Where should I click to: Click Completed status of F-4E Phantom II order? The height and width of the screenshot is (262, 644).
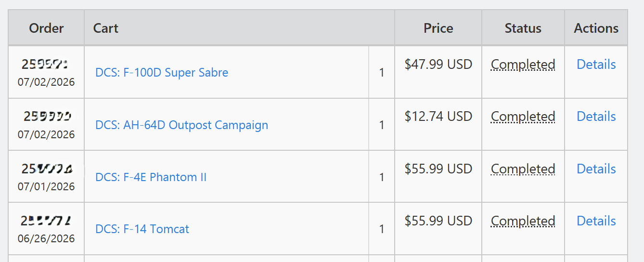click(523, 169)
